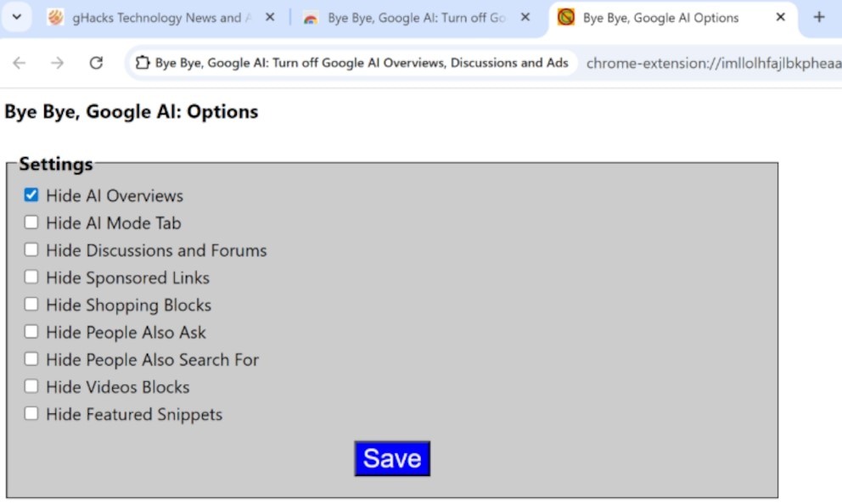
Task: Reload the current page
Action: (96, 63)
